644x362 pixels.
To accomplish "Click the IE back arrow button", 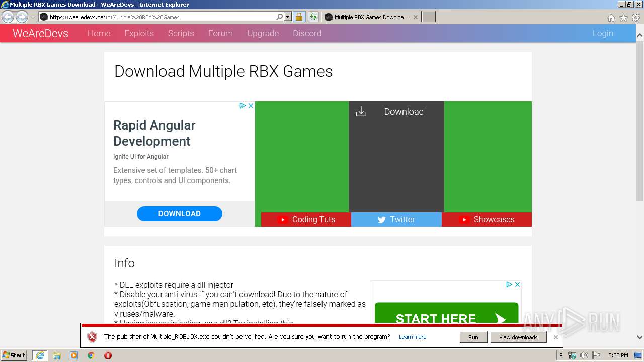I will click(x=8, y=17).
